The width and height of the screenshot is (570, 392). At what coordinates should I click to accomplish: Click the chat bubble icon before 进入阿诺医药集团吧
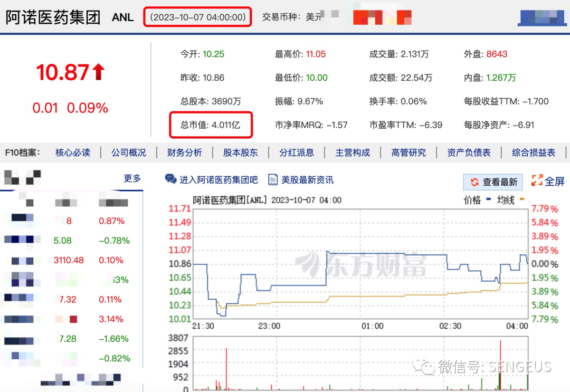pyautogui.click(x=170, y=179)
